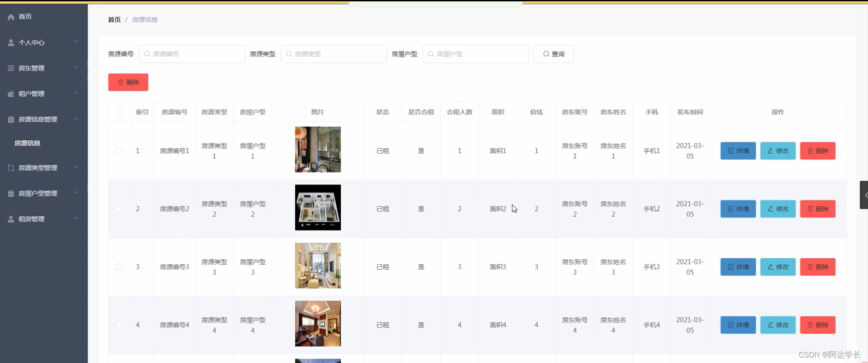Click the list icon beside 房东管理
The image size is (868, 363).
click(11, 68)
